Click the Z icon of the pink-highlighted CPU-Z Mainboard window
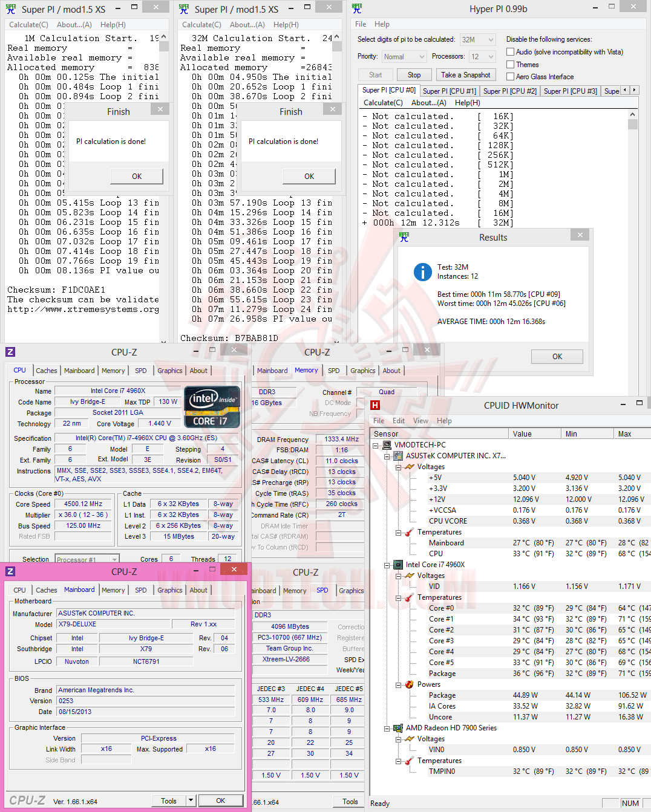651x812 pixels. click(x=10, y=571)
